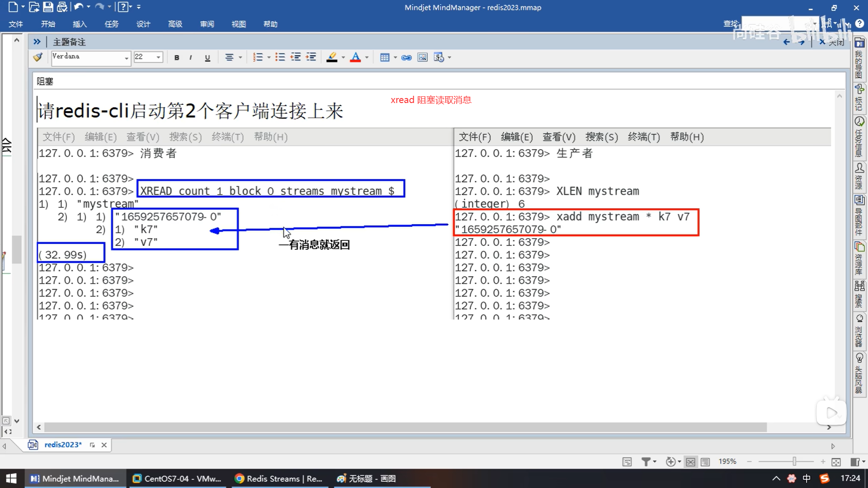Click the format painter brush icon

(x=38, y=57)
